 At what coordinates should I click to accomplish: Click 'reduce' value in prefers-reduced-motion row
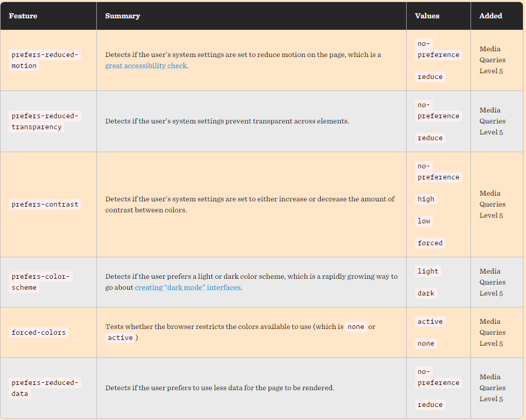[x=430, y=77]
